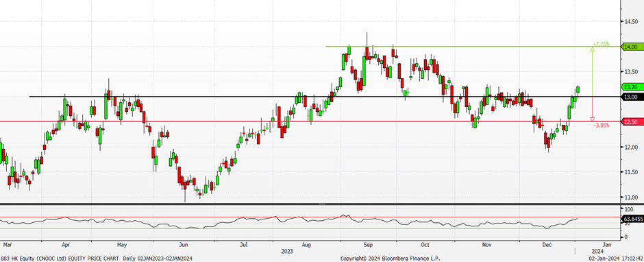Click the 63.6455 RSI value tag

[x=633, y=218]
